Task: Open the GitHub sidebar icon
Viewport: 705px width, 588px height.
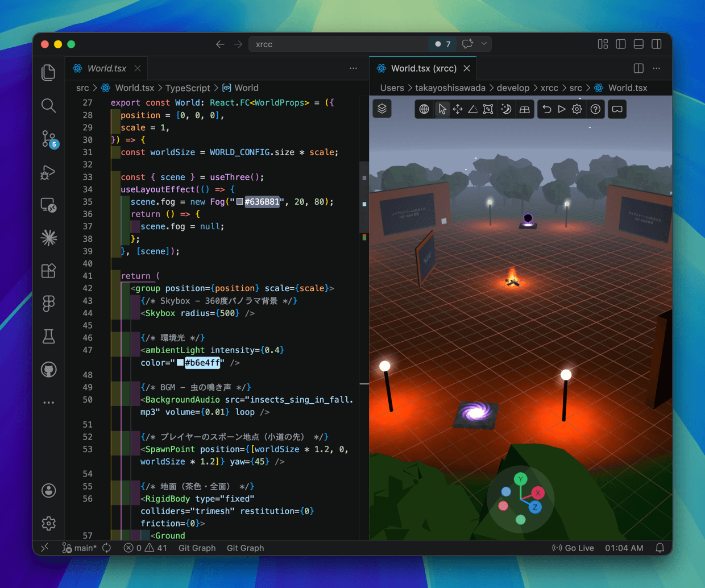Action: coord(48,369)
